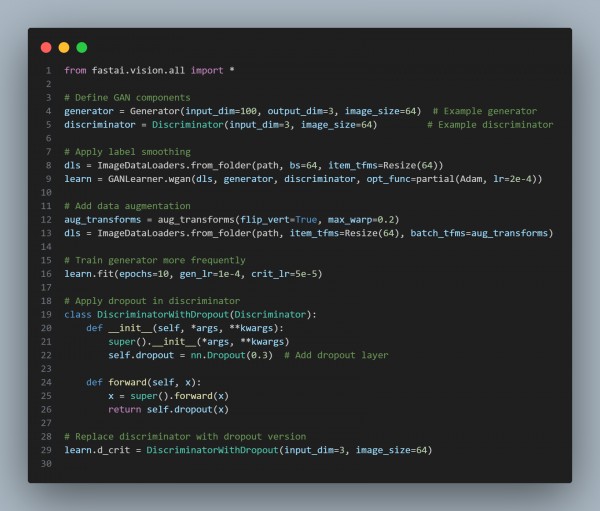Screen dimensions: 600x511
Task: Click the comment "# Replace discriminator with dropout version"
Action: [x=185, y=437]
